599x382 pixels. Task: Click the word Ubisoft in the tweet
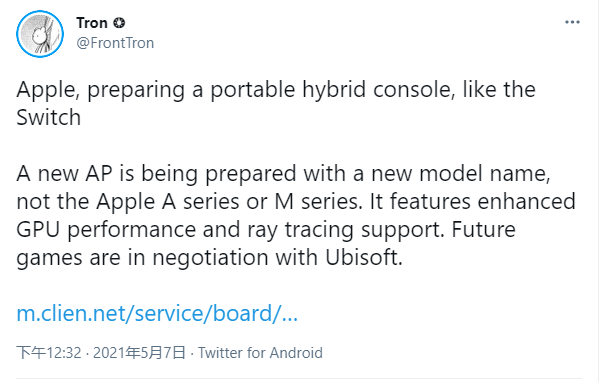pos(364,257)
